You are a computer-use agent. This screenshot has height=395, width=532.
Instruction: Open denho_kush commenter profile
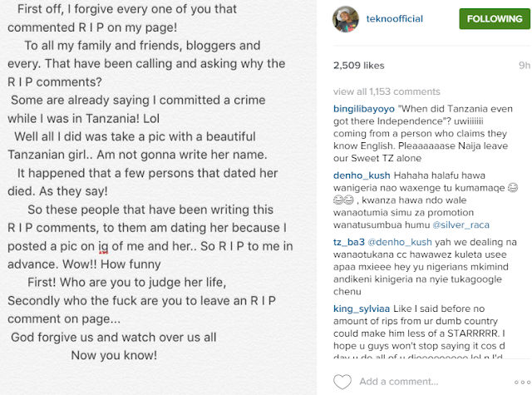(x=362, y=175)
